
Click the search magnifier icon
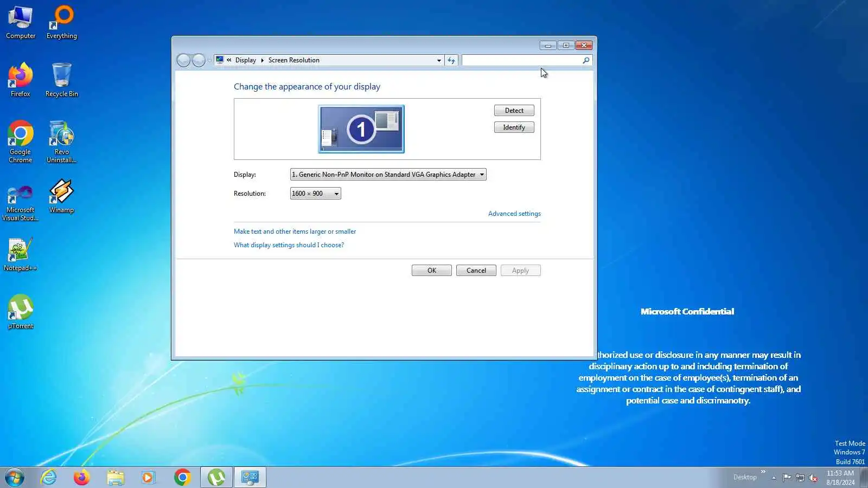click(586, 60)
